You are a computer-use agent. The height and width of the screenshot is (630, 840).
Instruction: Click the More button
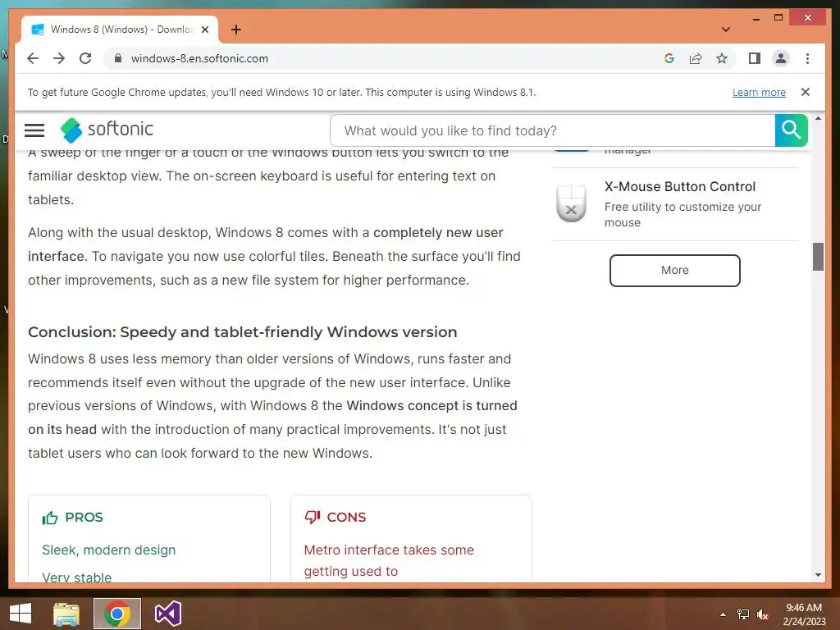pyautogui.click(x=675, y=271)
